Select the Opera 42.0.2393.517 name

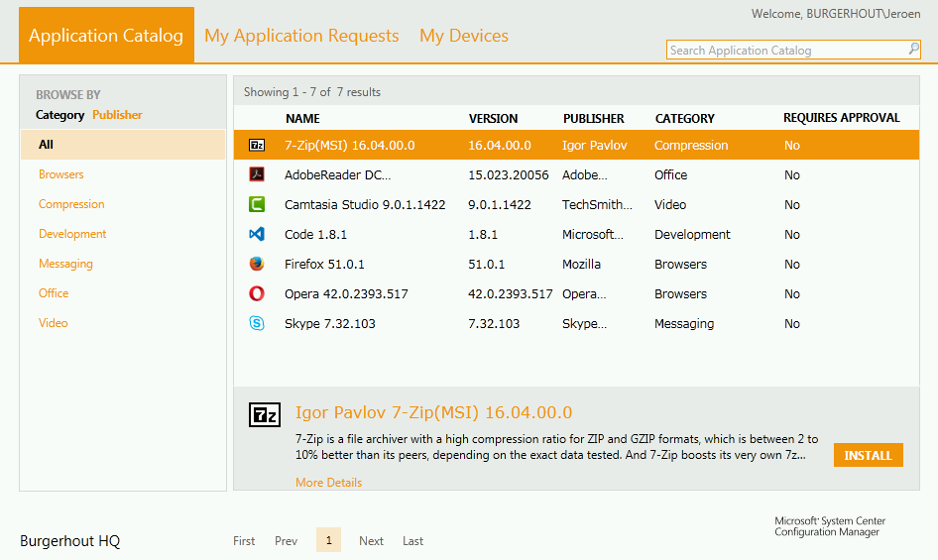(346, 293)
